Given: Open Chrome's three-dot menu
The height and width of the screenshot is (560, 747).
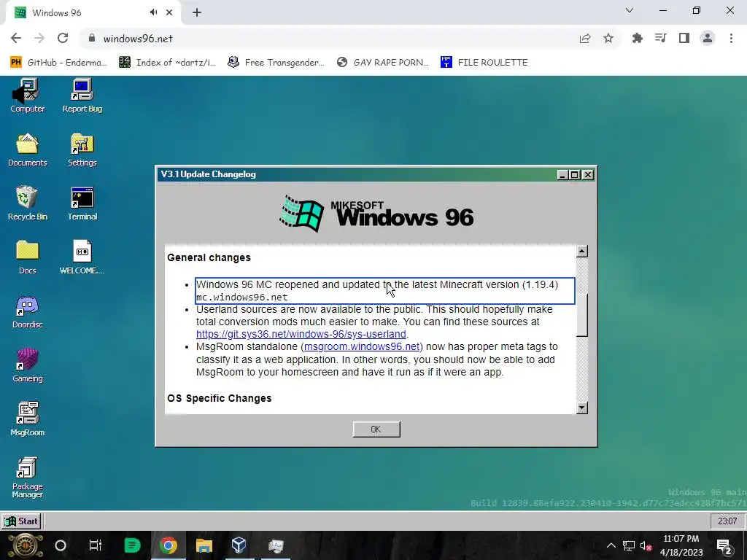Looking at the screenshot, I should point(731,39).
